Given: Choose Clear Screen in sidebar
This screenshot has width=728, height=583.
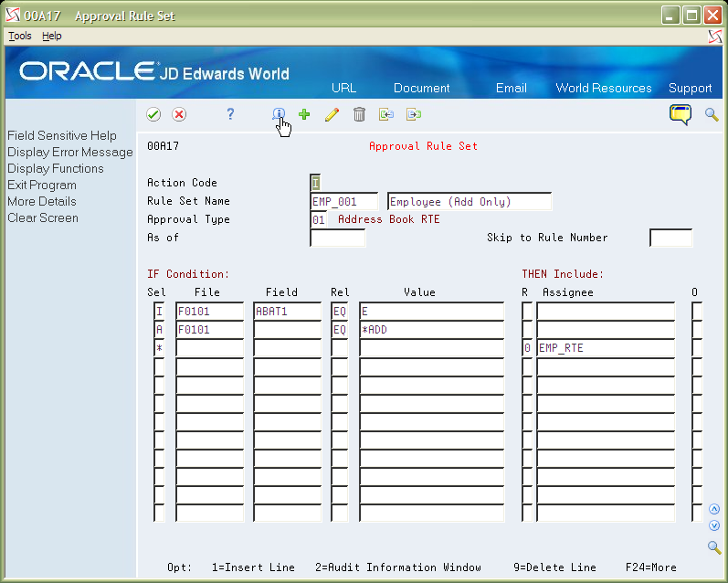Looking at the screenshot, I should click(43, 217).
